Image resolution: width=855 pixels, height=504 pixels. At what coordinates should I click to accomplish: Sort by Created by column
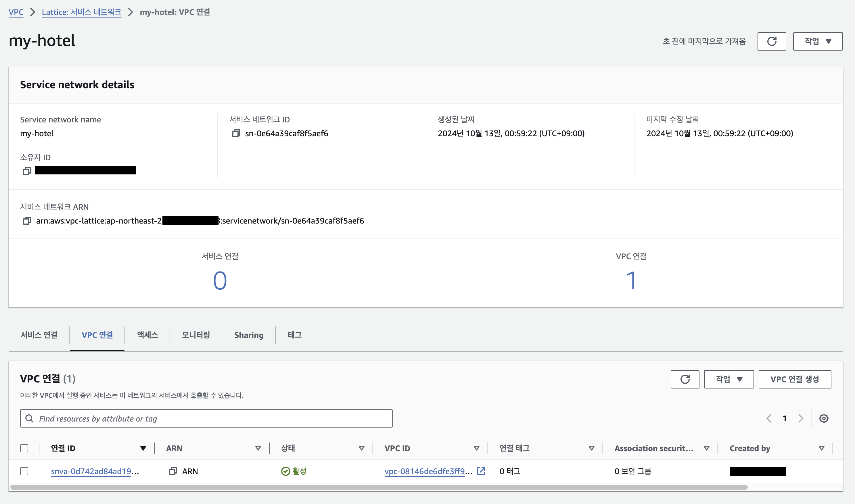pos(821,448)
